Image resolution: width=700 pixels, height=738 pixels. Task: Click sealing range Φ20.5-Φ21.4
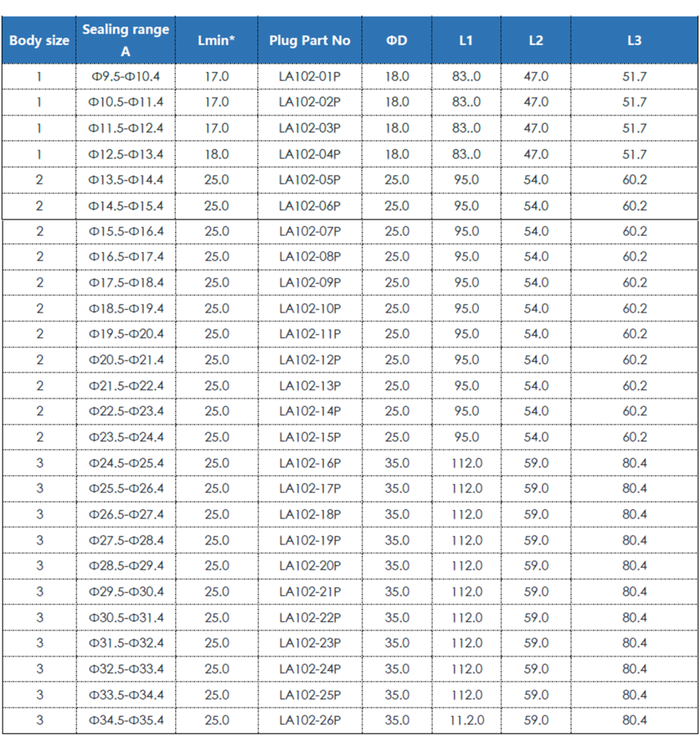(x=126, y=360)
